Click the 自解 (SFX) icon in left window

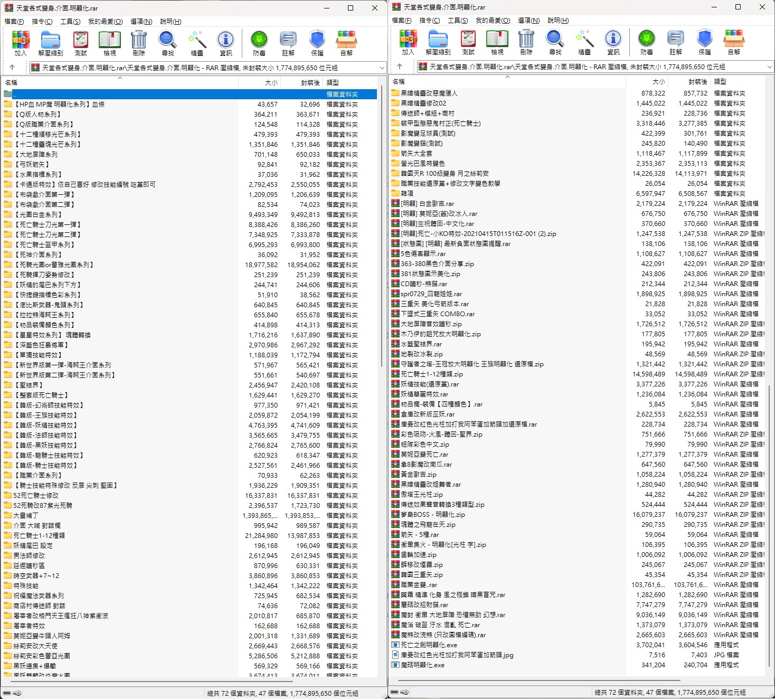pyautogui.click(x=346, y=43)
